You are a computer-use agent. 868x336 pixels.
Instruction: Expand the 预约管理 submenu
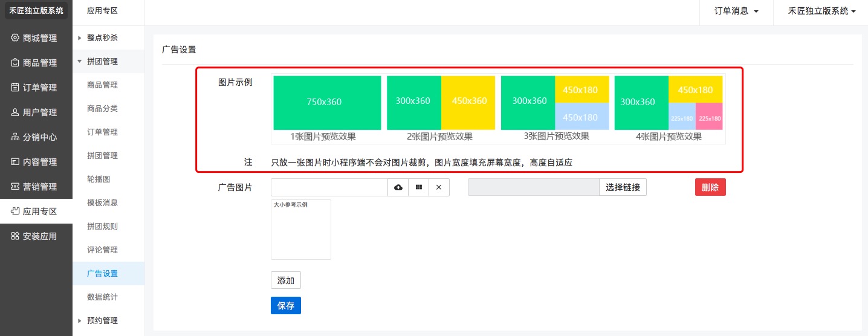[x=102, y=320]
